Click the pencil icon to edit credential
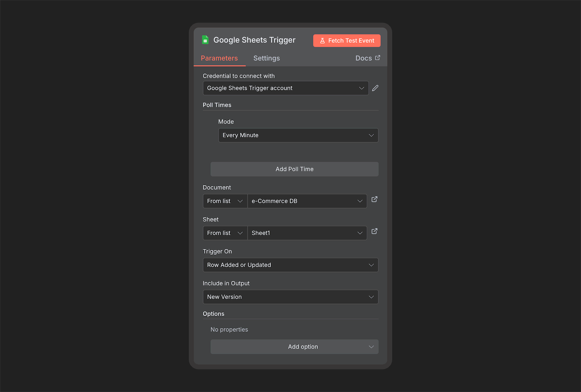The image size is (581, 392). coord(375,88)
